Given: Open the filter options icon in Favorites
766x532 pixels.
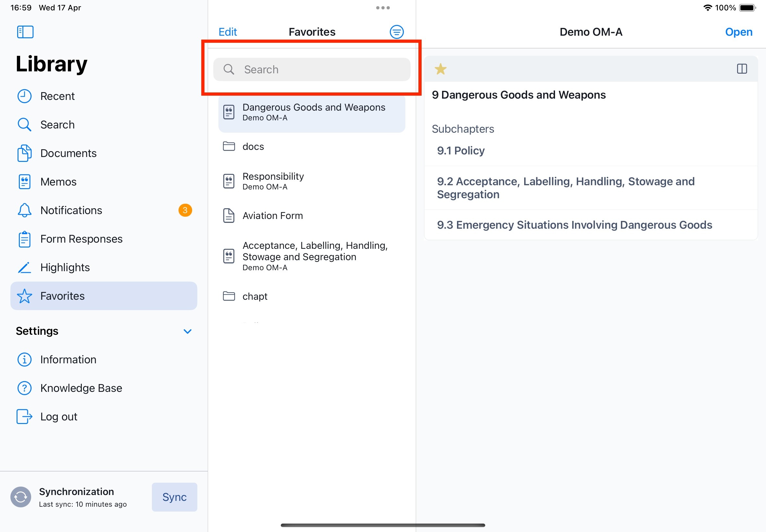Looking at the screenshot, I should click(396, 32).
